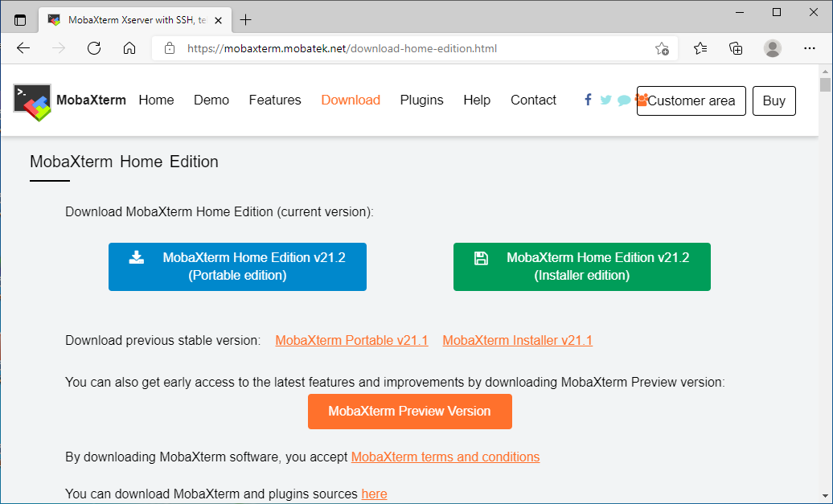Open the tab actions menu
The height and width of the screenshot is (504, 833).
click(x=20, y=19)
